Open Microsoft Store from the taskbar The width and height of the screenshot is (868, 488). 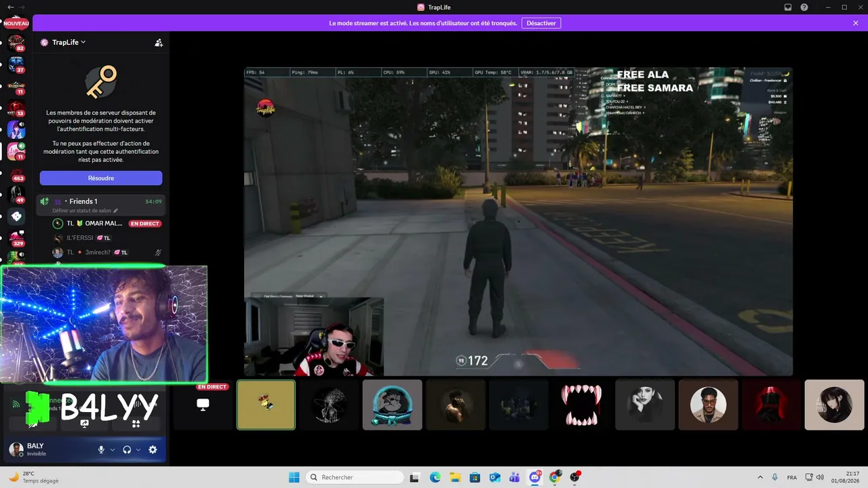[x=475, y=477]
